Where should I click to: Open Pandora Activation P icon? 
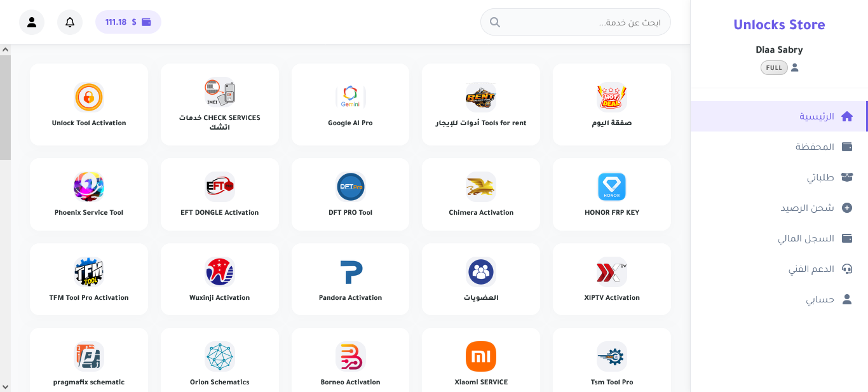click(x=351, y=272)
